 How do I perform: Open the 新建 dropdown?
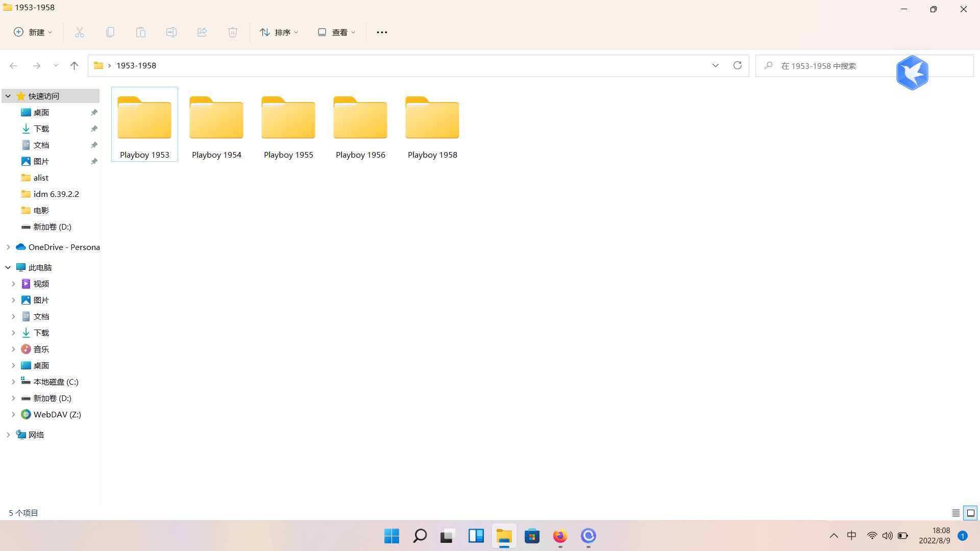[x=33, y=32]
